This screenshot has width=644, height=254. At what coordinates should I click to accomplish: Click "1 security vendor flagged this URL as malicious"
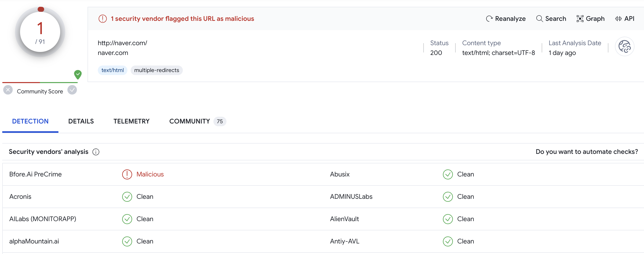(x=182, y=19)
